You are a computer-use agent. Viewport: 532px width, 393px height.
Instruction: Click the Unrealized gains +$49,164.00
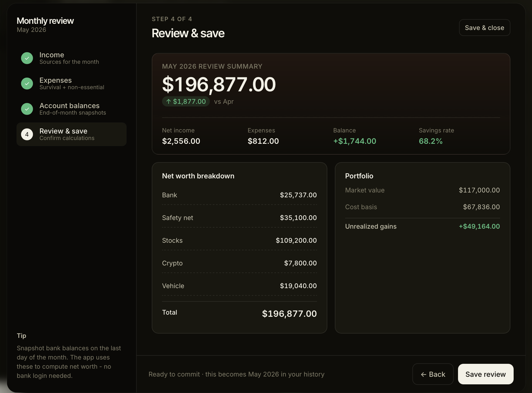coord(479,226)
